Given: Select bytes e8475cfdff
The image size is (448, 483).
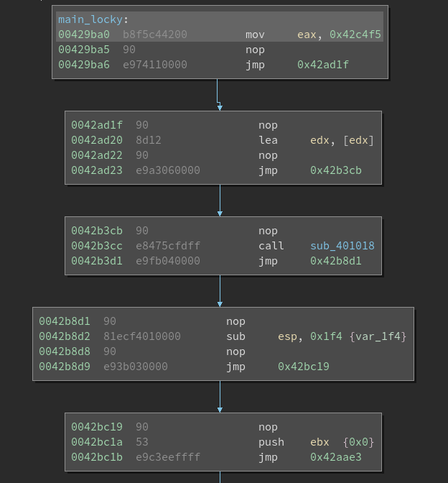Looking at the screenshot, I should click(x=168, y=246).
